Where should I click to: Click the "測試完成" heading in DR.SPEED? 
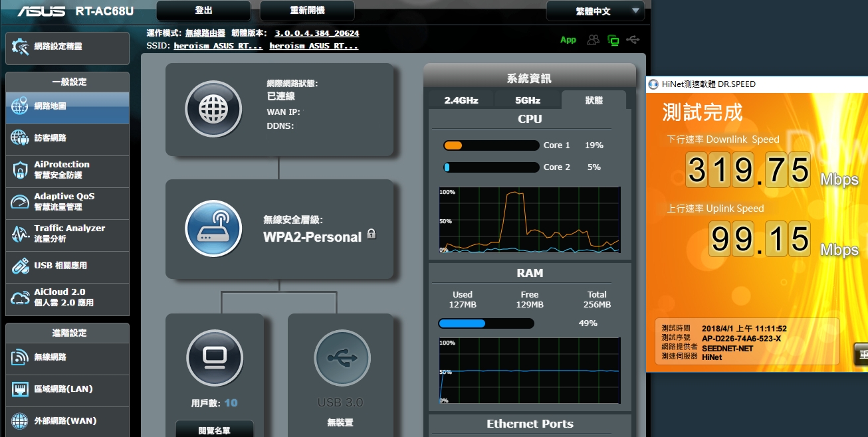703,112
